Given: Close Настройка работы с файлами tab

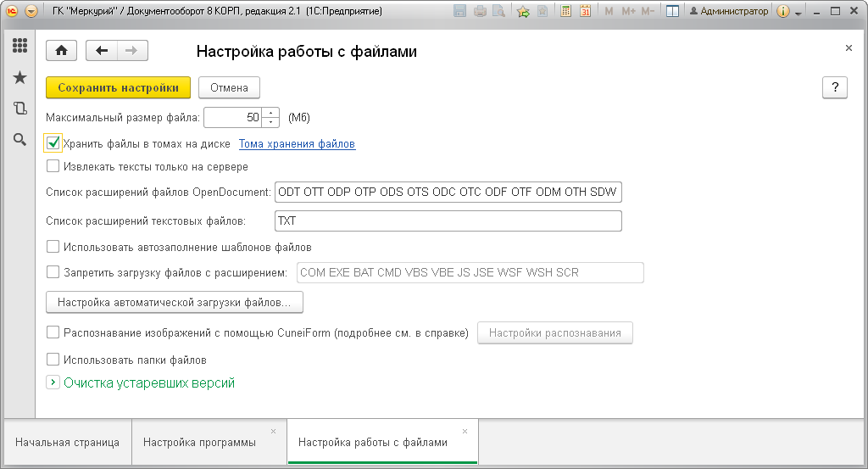Looking at the screenshot, I should point(465,432).
